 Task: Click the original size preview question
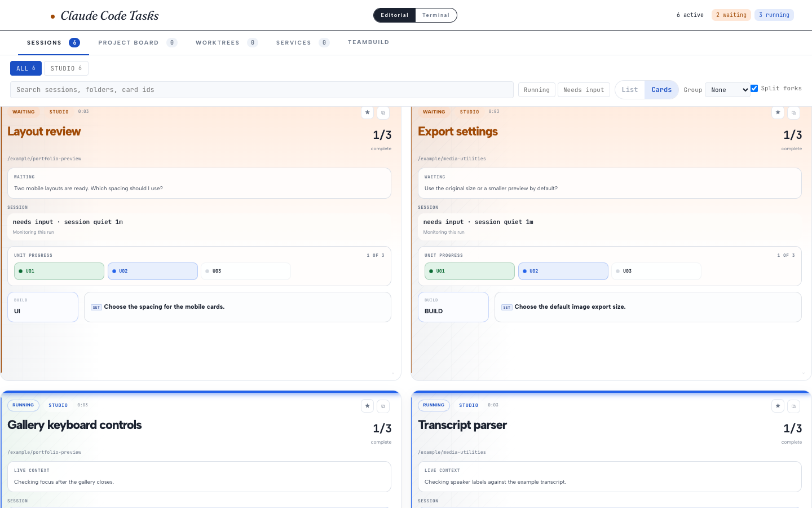491,189
